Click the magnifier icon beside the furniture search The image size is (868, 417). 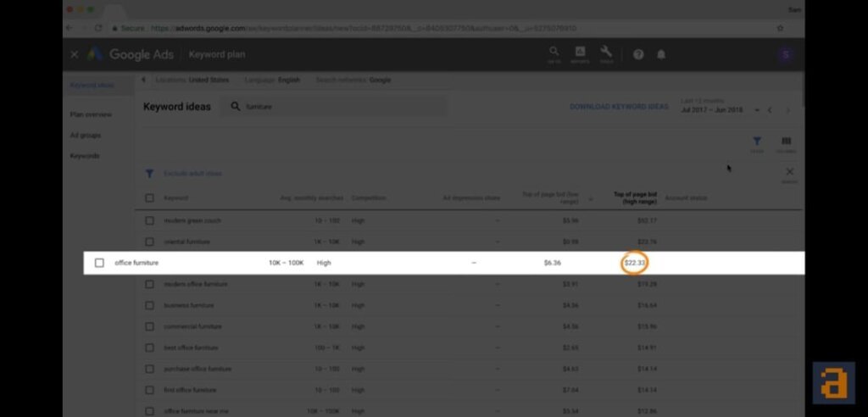click(x=236, y=106)
